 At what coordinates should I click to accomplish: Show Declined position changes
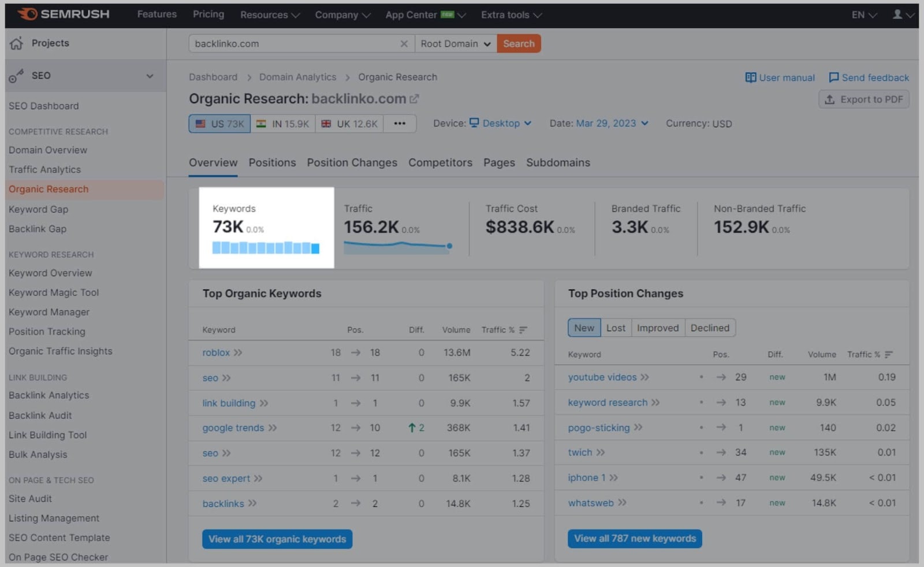click(710, 328)
